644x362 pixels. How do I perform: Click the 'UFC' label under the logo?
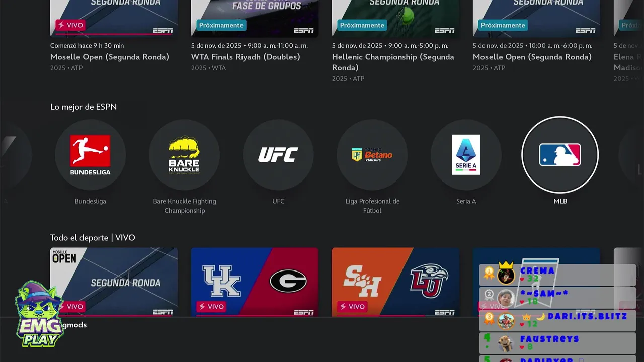pos(278,201)
